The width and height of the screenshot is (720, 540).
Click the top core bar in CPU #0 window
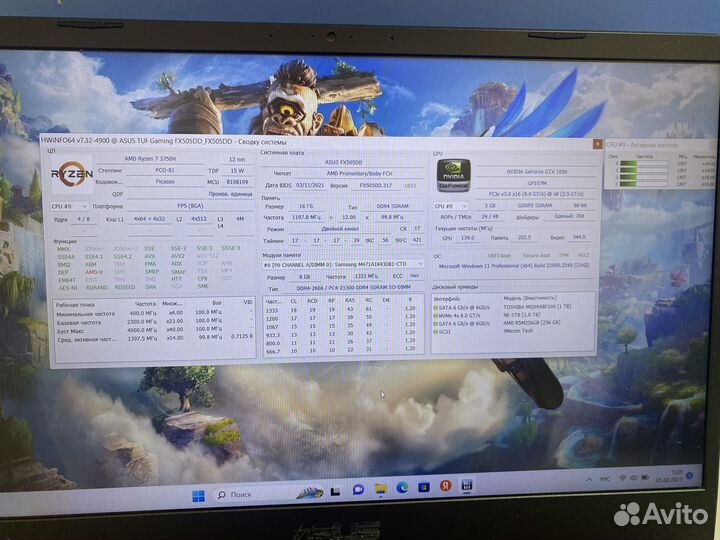coord(644,163)
